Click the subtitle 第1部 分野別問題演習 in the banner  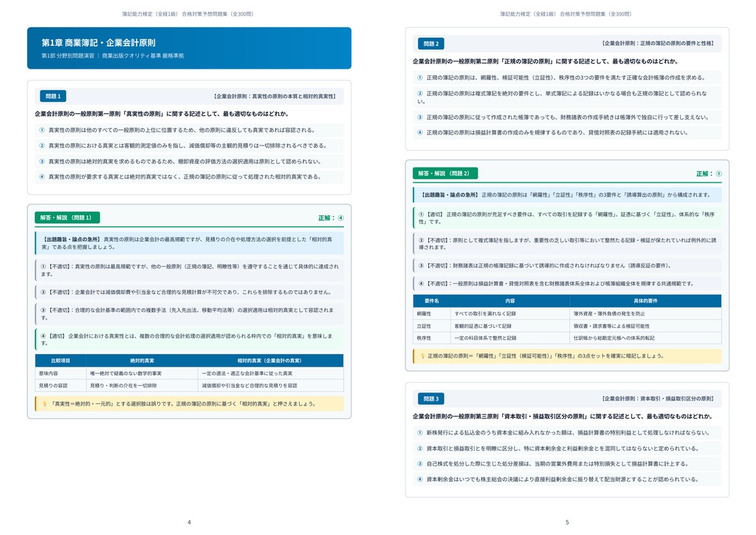point(67,55)
